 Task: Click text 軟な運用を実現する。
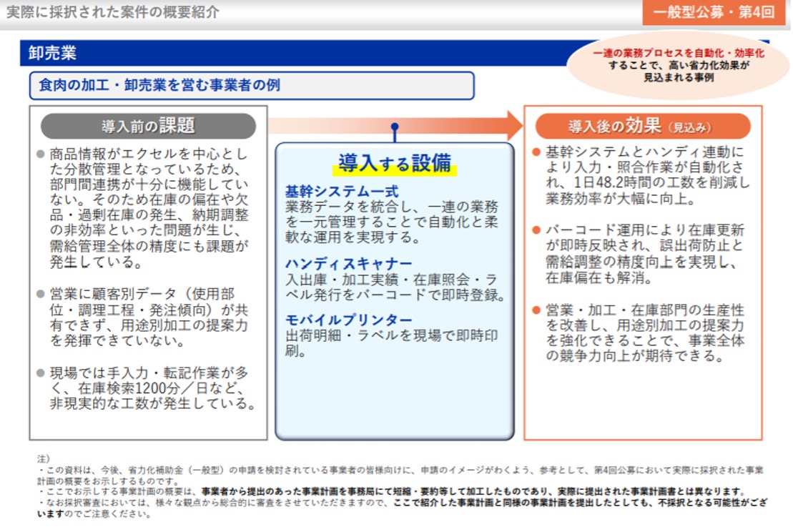click(x=353, y=237)
